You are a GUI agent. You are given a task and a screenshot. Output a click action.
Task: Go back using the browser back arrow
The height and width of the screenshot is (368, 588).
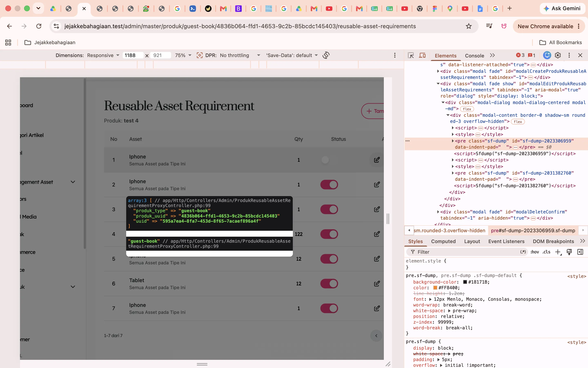click(9, 26)
